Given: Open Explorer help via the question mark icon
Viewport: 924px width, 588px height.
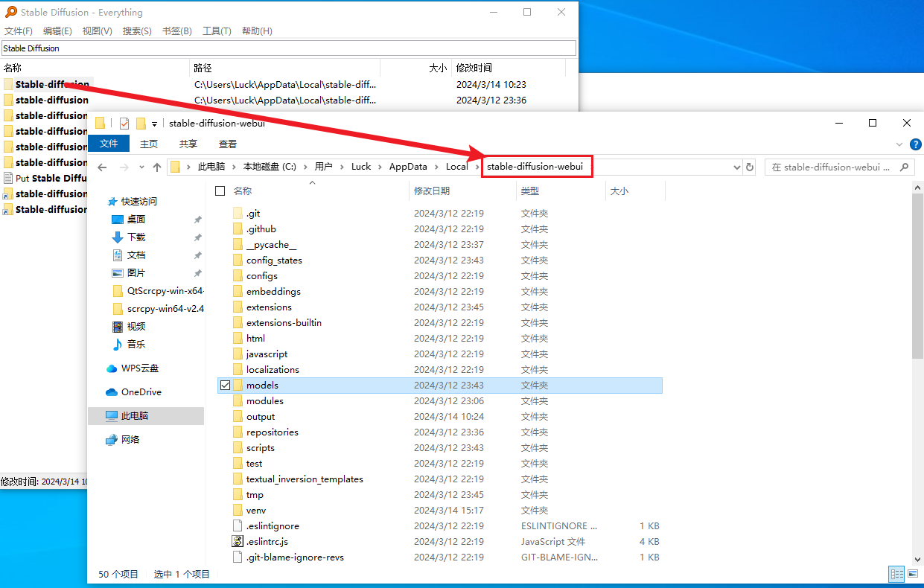Looking at the screenshot, I should point(916,144).
